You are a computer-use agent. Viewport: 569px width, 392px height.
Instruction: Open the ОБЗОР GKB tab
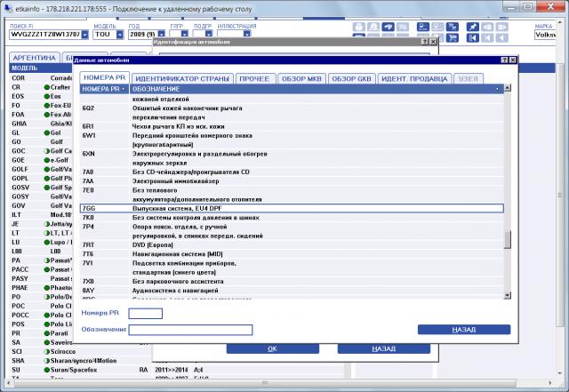coord(352,79)
